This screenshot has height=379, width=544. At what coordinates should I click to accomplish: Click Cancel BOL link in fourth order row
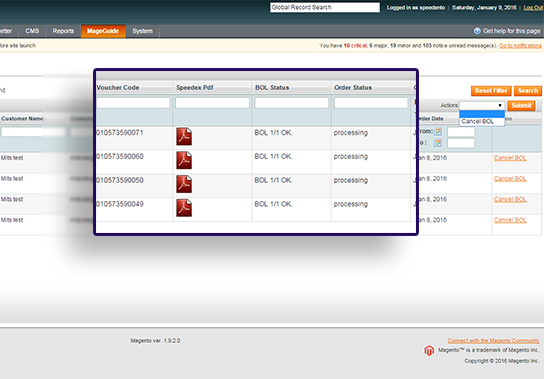tap(510, 220)
